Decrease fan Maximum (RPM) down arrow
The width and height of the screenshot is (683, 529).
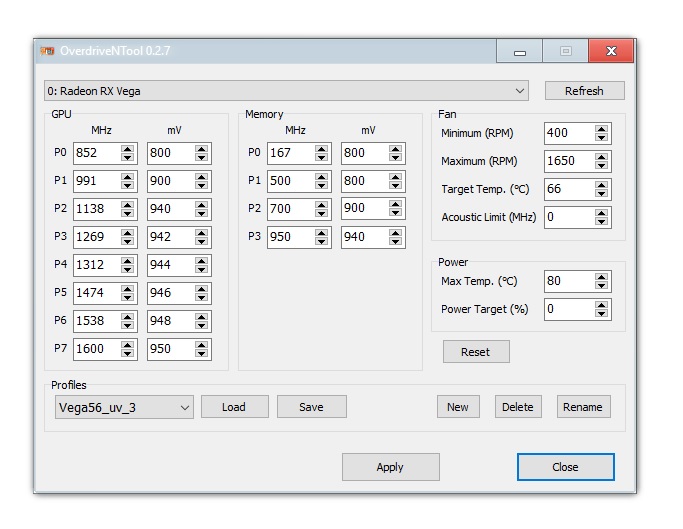[602, 166]
